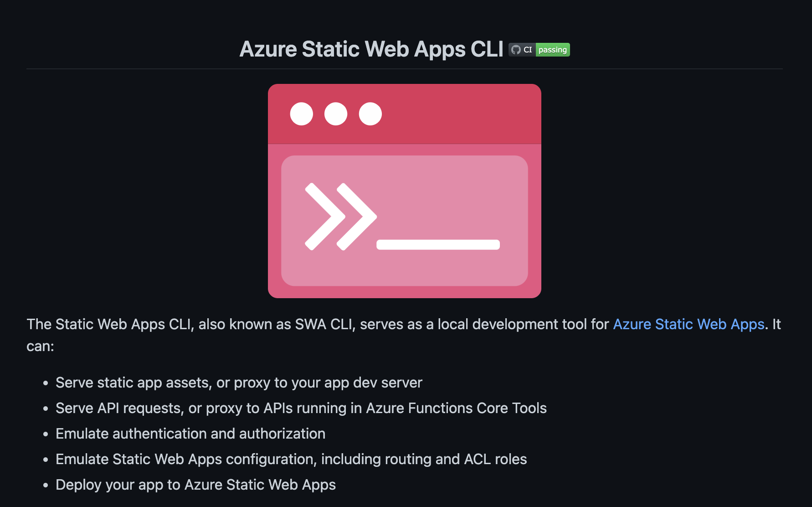
Task: Click the Azure Static Web Apps CLI heading
Action: coord(371,49)
